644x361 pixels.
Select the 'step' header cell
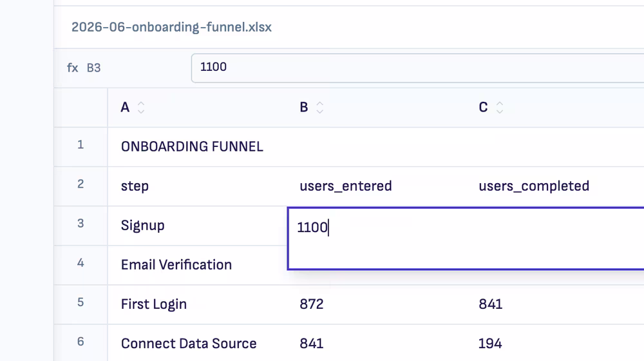point(197,186)
